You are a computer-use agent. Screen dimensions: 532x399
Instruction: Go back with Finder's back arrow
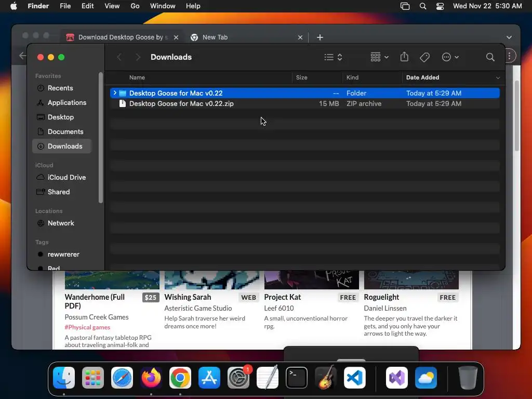(119, 57)
